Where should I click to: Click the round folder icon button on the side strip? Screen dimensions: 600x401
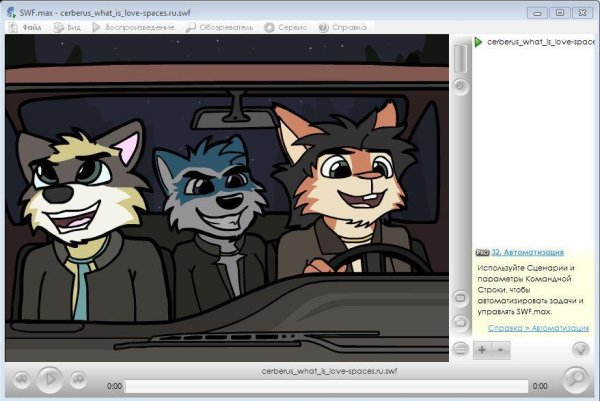(x=460, y=322)
